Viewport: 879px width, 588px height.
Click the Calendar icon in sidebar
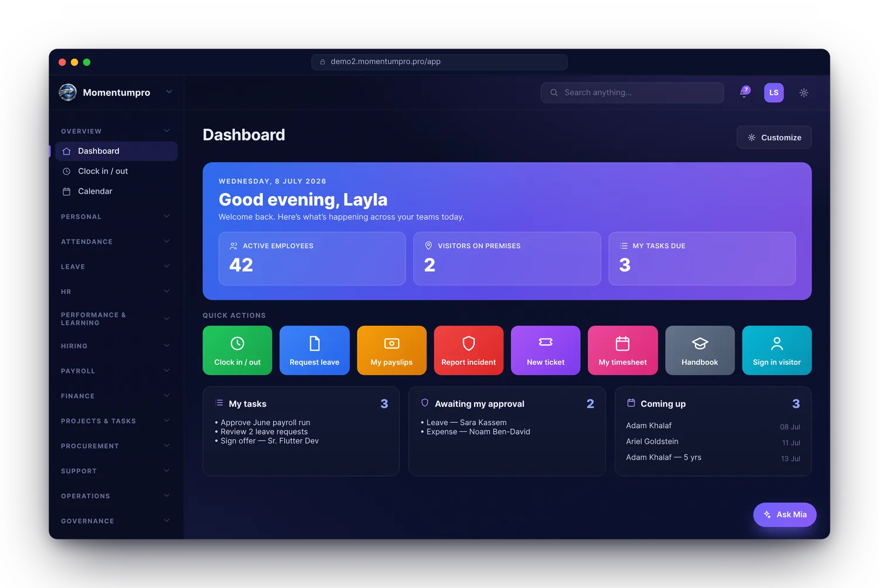click(67, 192)
